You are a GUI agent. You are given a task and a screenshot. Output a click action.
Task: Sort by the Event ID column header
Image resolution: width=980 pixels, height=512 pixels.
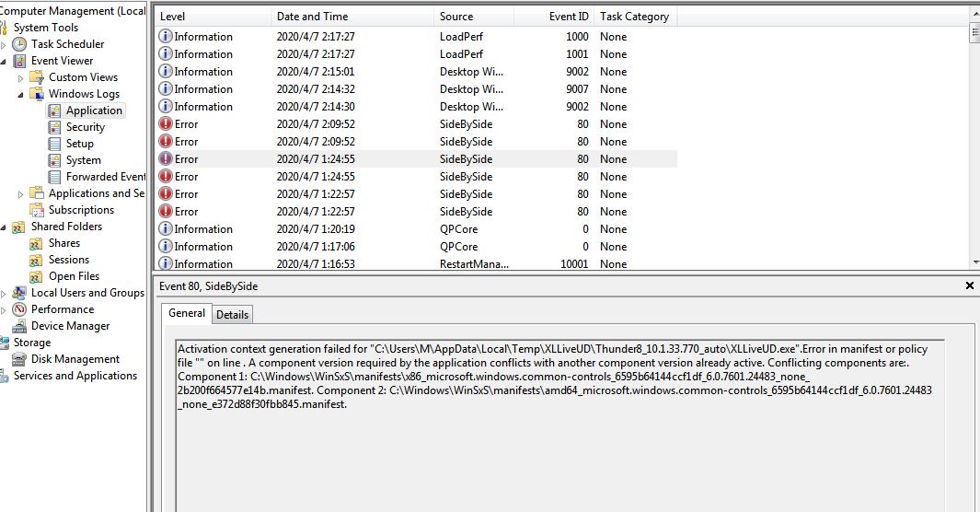(x=554, y=17)
